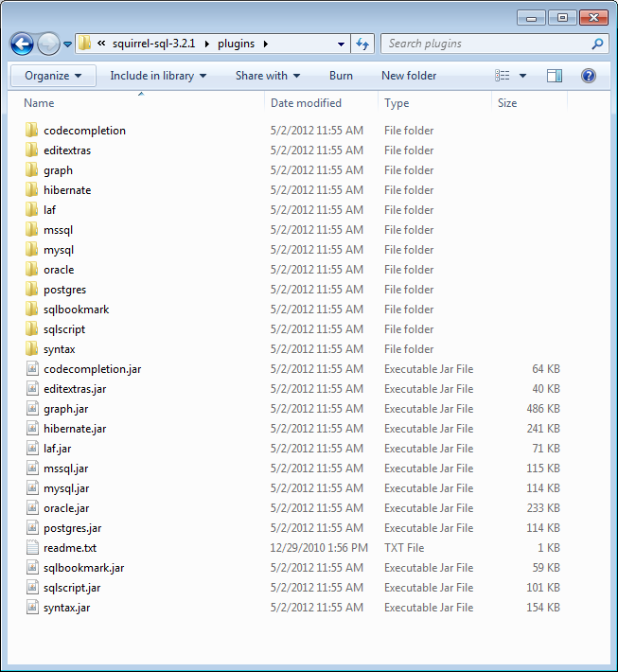Select the sqlbookmark.jar file name
This screenshot has width=618, height=672.
(x=83, y=568)
